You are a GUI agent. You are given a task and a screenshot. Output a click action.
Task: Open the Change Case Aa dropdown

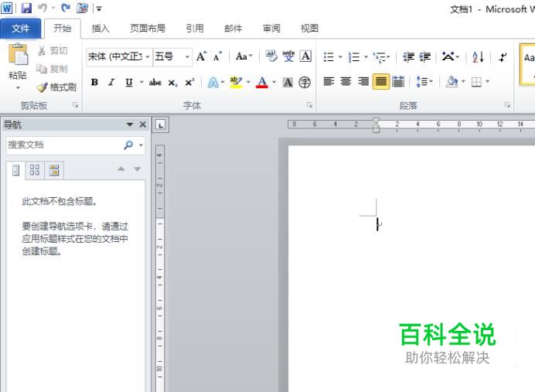244,56
